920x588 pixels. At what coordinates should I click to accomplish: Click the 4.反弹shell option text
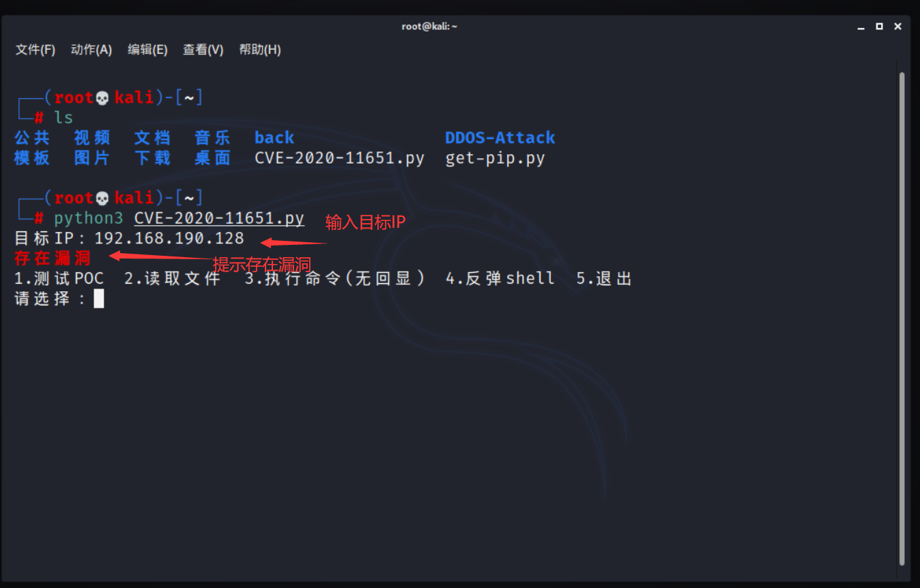click(500, 278)
